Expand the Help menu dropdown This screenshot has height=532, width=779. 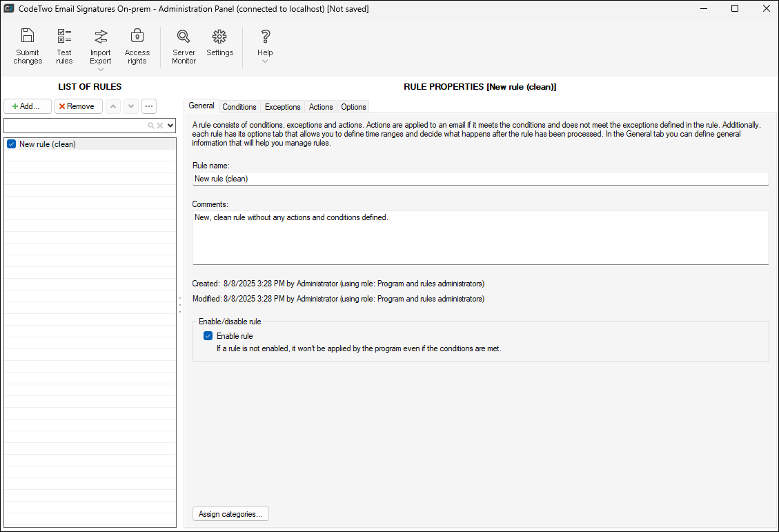pyautogui.click(x=265, y=61)
